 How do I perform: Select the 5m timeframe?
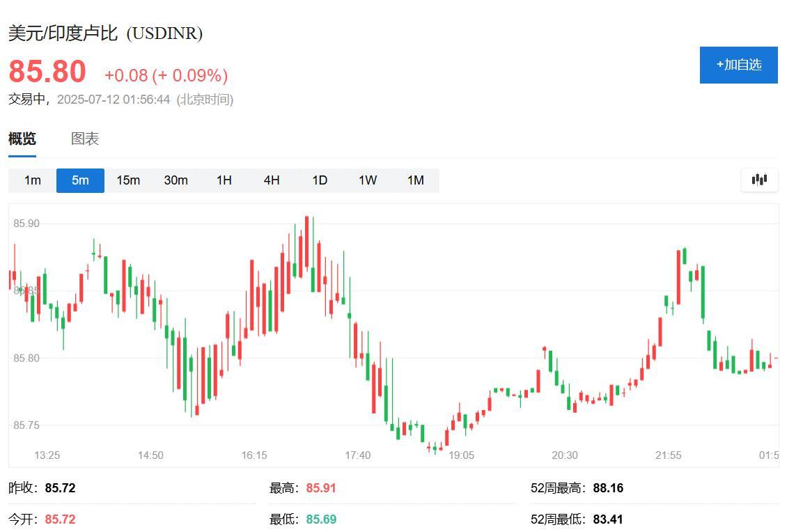[80, 180]
